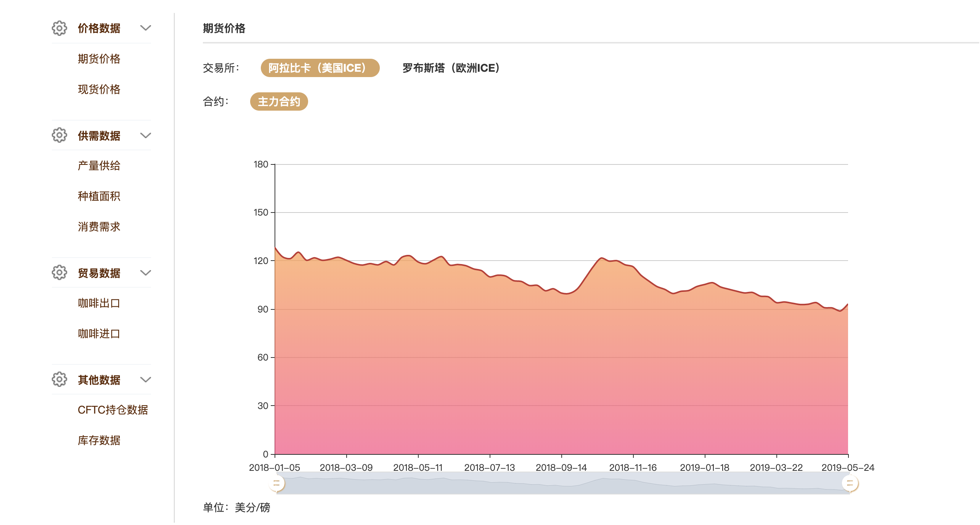The image size is (980, 525).
Task: Collapse the 贸易数据 section chevron
Action: click(146, 273)
